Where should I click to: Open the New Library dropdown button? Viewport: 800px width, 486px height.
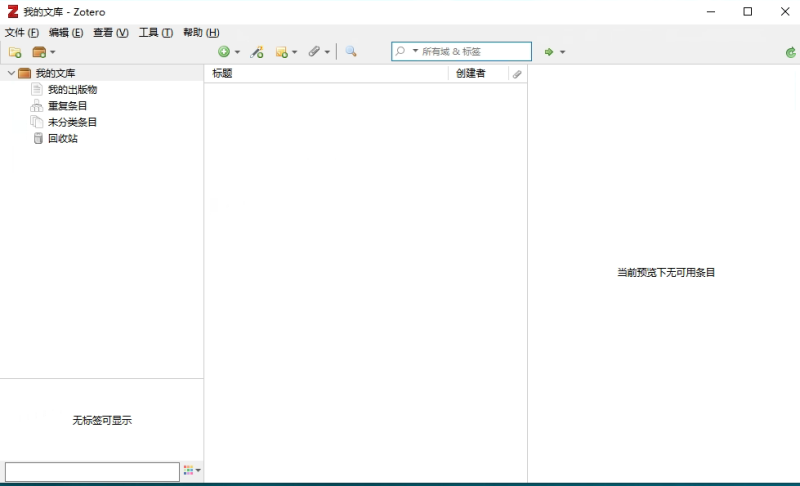point(43,52)
